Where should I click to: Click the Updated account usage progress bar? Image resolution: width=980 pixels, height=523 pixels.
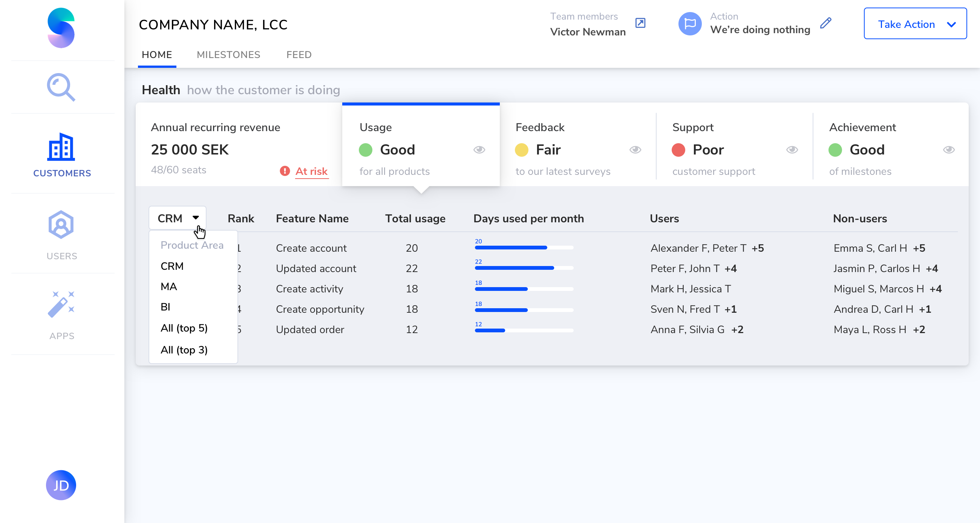(x=524, y=268)
